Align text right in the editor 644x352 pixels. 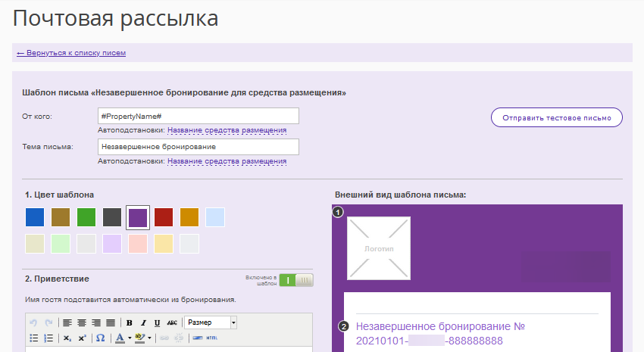coord(96,323)
